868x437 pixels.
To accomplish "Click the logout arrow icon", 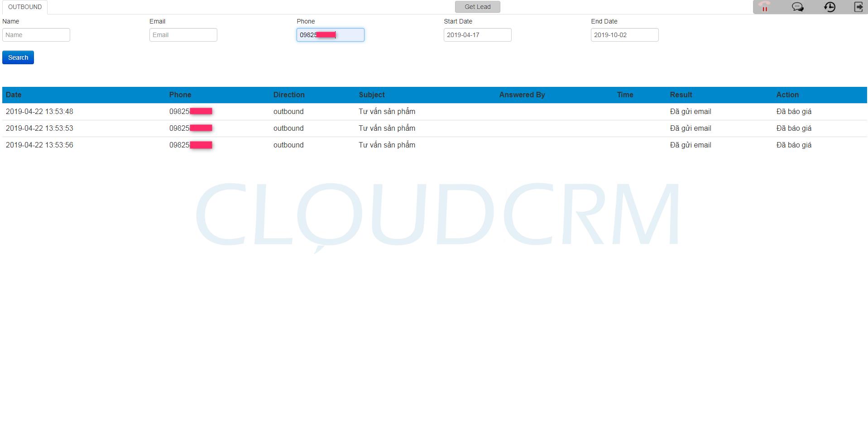I will pyautogui.click(x=858, y=7).
